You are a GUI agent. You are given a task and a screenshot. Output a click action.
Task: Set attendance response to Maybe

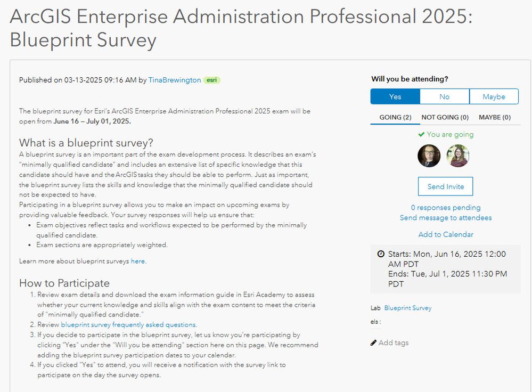pos(494,96)
